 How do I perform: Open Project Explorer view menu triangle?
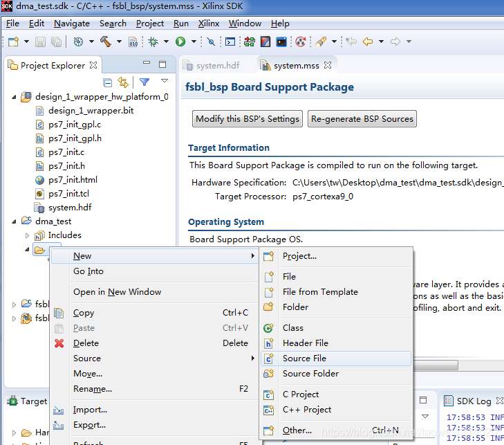pyautogui.click(x=165, y=81)
